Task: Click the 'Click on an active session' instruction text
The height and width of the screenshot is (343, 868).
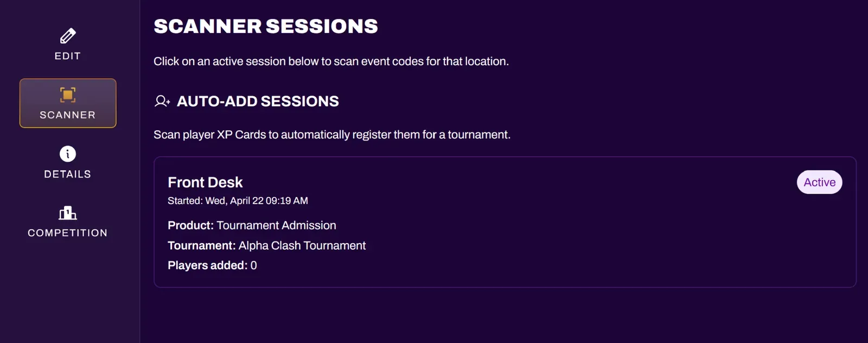Action: coord(331,61)
